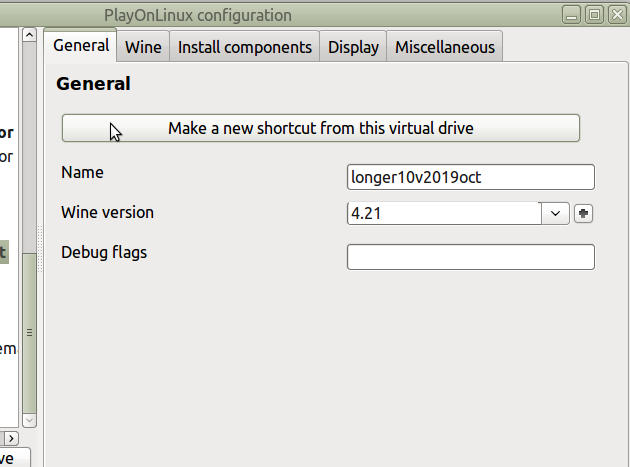Minimize the PlayOnLinux configuration window
Image resolution: width=630 pixels, height=467 pixels.
pos(571,15)
